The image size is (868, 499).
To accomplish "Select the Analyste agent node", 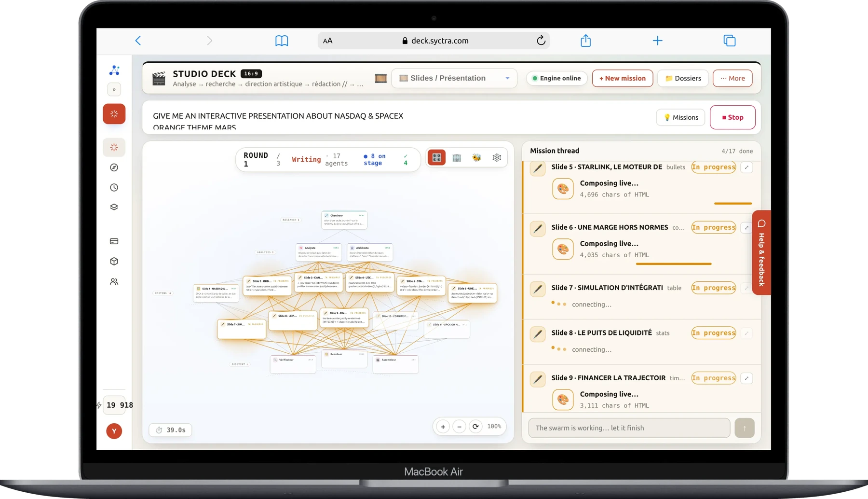I will click(x=319, y=252).
